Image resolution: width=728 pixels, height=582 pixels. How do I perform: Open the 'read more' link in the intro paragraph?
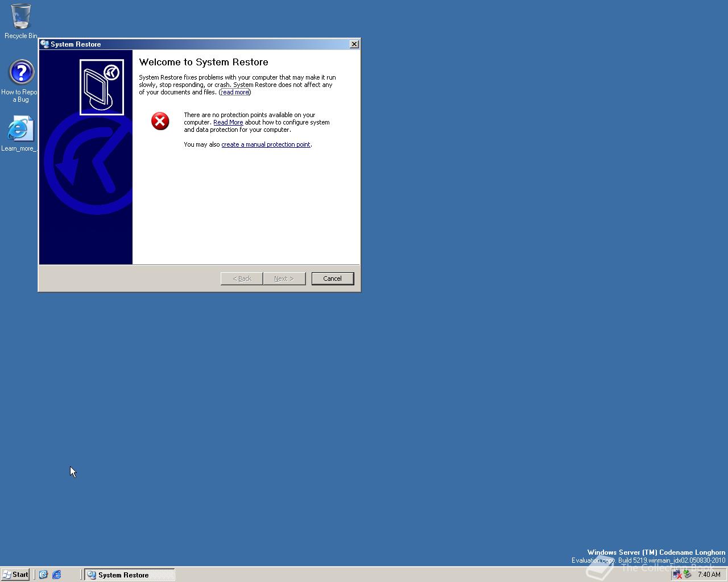[235, 92]
